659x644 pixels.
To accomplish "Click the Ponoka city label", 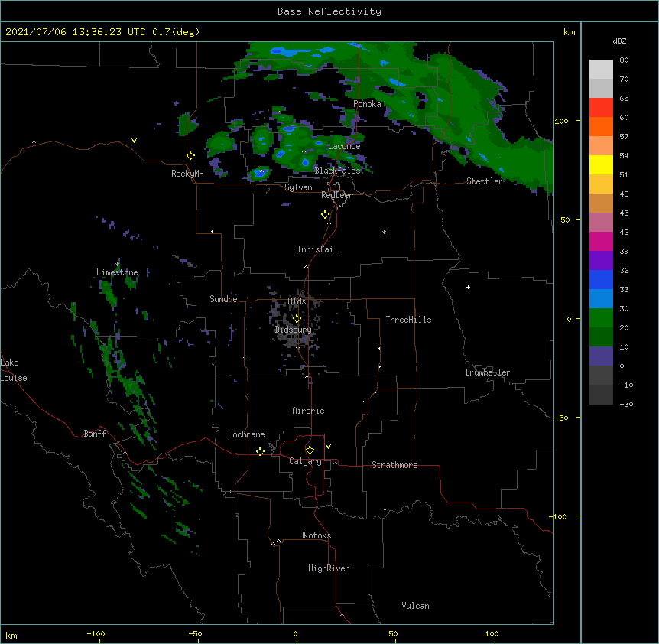I will click(367, 104).
